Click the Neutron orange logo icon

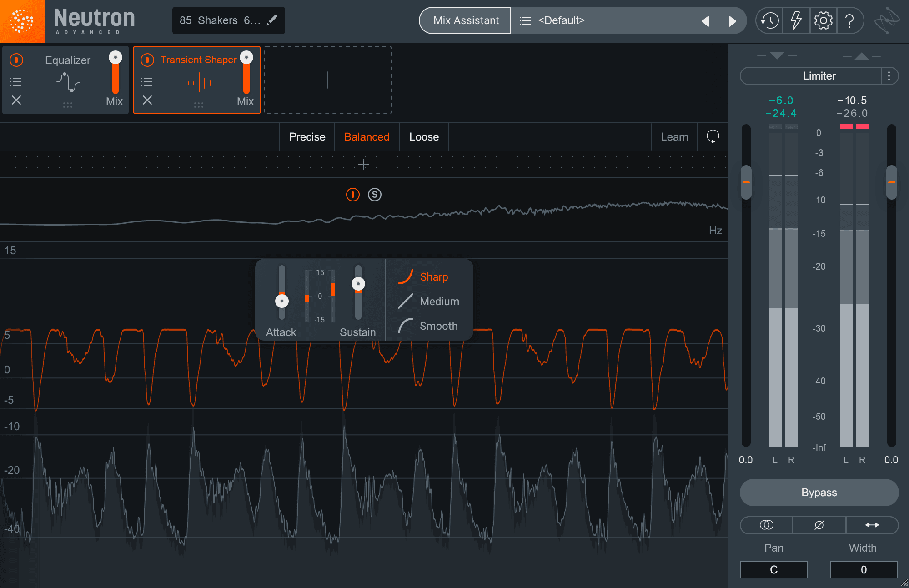tap(22, 21)
